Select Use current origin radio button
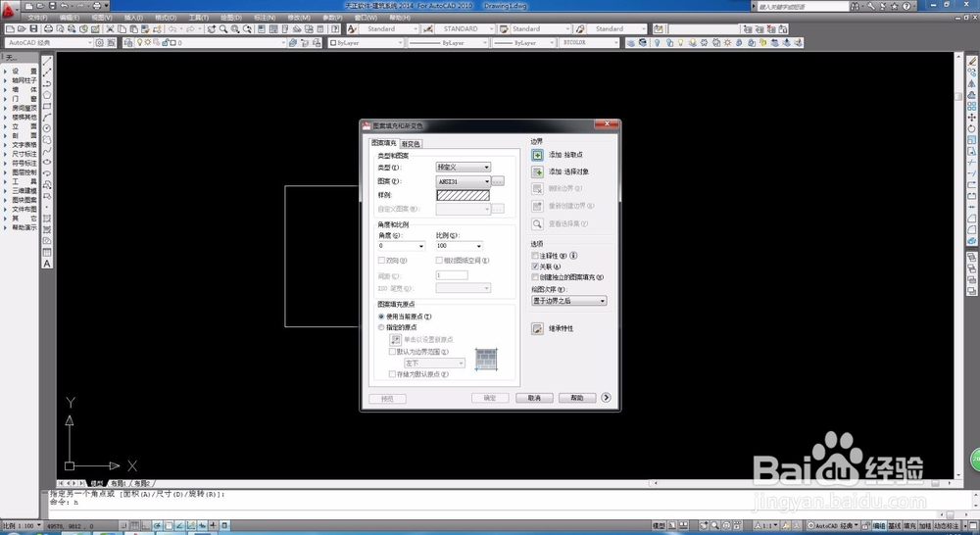 (x=381, y=316)
